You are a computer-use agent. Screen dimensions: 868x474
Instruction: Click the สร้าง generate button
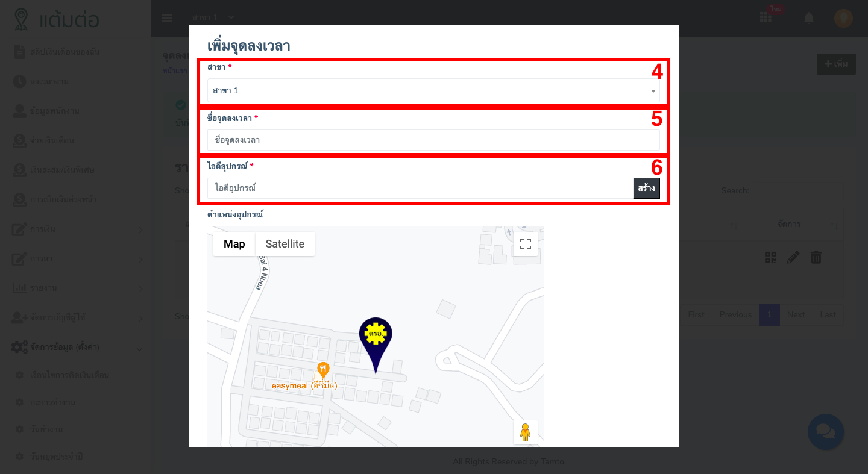point(646,188)
